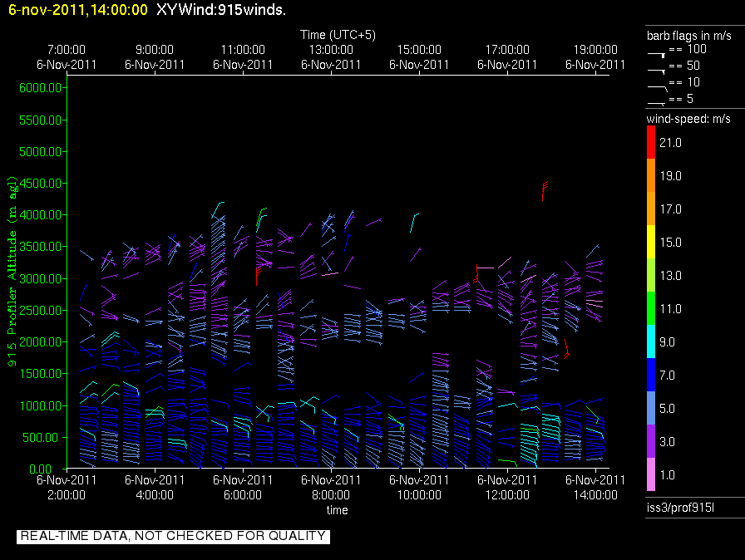Click the pink 1.0 color bar segment
Viewport: 745px width, 560px height.
pos(651,474)
